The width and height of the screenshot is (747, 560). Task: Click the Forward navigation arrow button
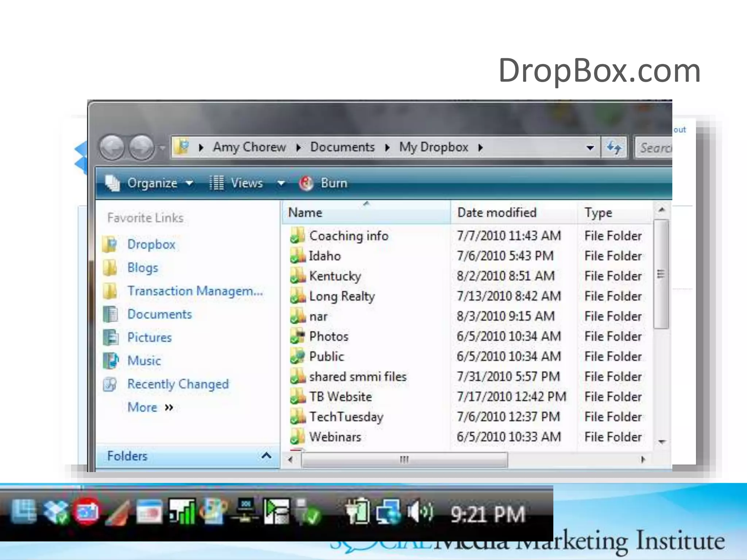pyautogui.click(x=142, y=148)
